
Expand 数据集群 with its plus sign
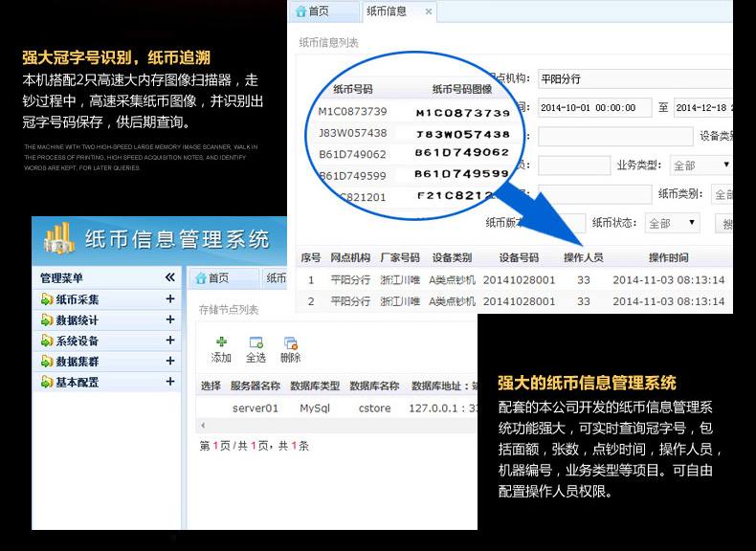pos(170,361)
